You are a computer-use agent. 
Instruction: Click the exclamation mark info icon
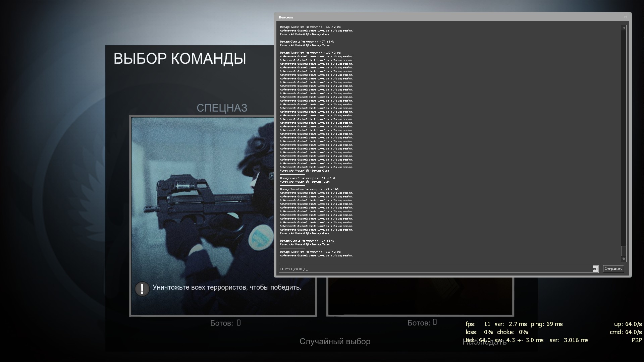[142, 289]
